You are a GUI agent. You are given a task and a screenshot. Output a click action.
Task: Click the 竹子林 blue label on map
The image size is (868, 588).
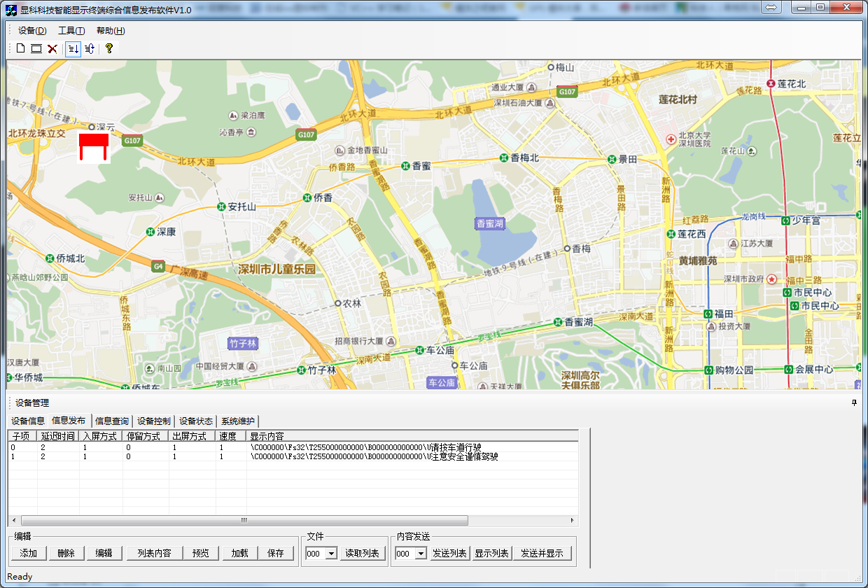(x=244, y=343)
